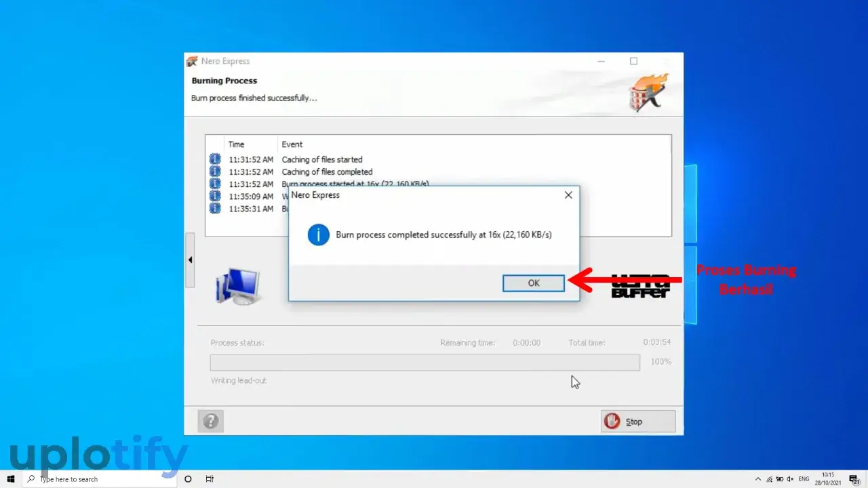Expand the left side panel arrow
The image size is (868, 488).
(190, 260)
